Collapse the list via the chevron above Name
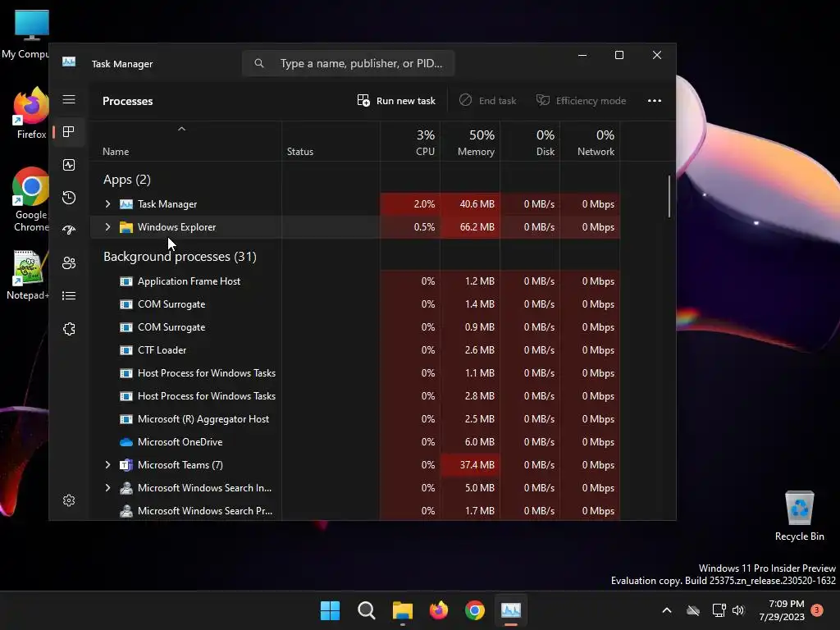This screenshot has height=630, width=840. click(x=181, y=129)
